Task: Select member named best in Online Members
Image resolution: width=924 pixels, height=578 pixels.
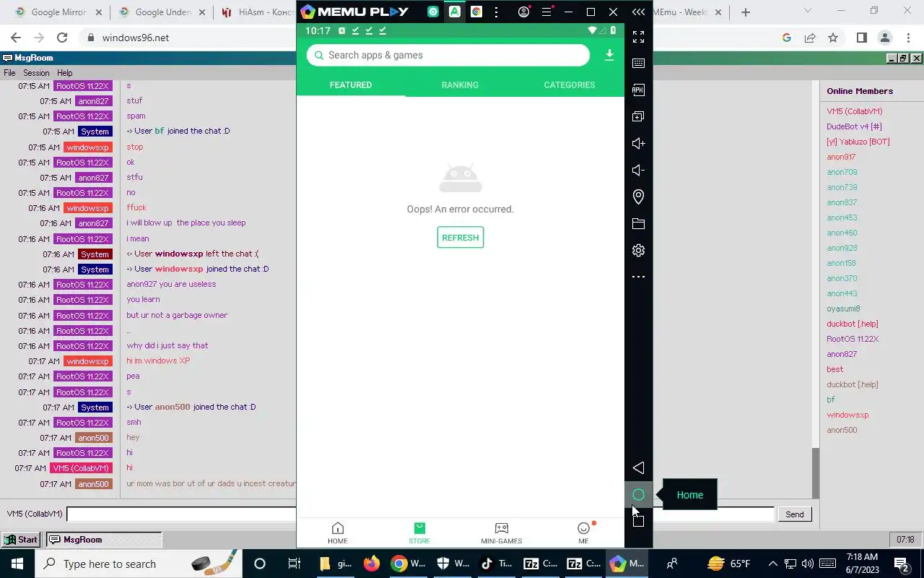Action: coord(834,369)
